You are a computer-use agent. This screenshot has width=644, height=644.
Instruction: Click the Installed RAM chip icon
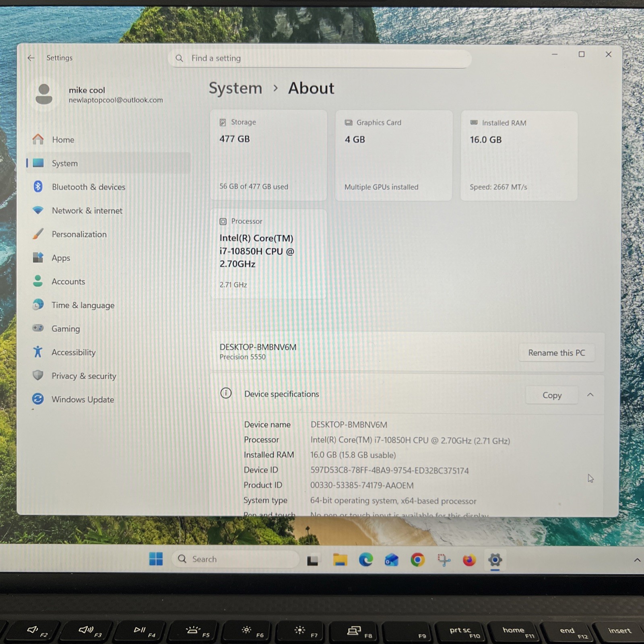(474, 122)
